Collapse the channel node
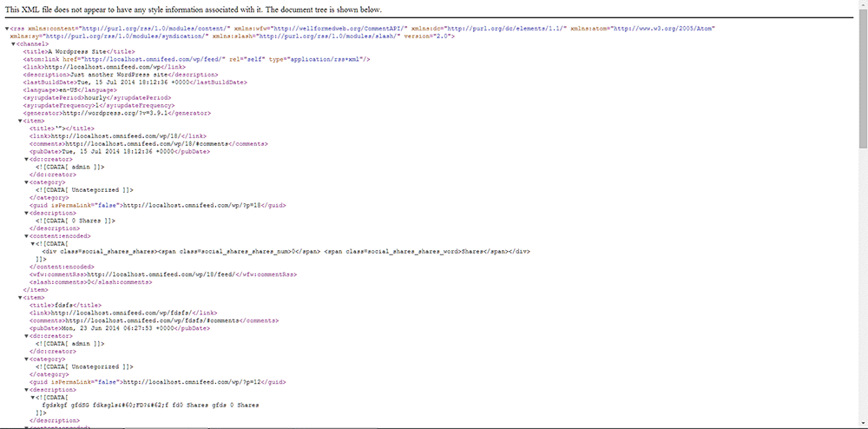 click(x=13, y=43)
